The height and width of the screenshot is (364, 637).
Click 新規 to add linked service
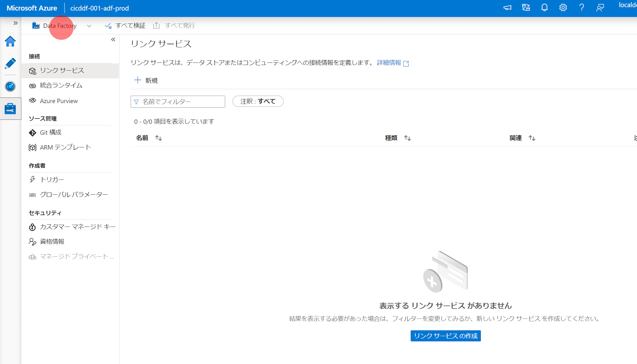pyautogui.click(x=146, y=80)
